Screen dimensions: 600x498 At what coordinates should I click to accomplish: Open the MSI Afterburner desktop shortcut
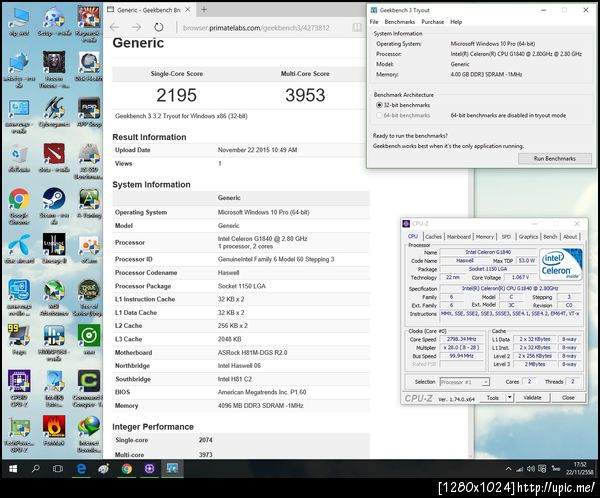pyautogui.click(x=54, y=297)
